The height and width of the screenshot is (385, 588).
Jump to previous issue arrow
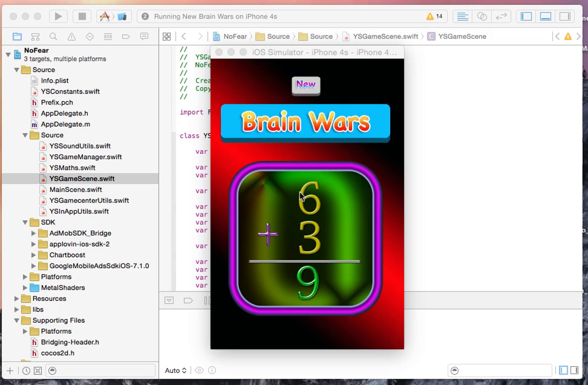[557, 37]
